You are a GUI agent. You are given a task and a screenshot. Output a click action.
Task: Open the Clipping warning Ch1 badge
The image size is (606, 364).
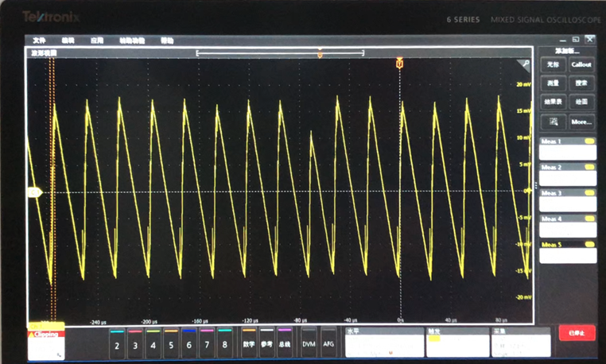point(46,341)
